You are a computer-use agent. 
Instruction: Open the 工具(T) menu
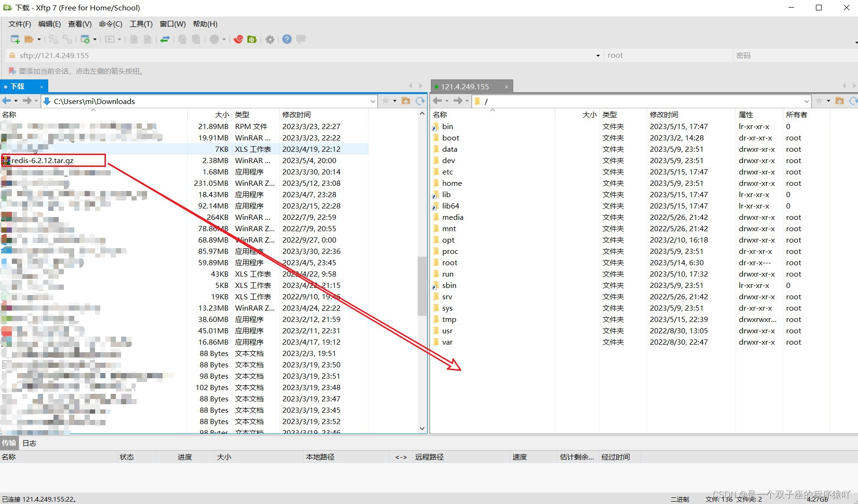(x=141, y=24)
